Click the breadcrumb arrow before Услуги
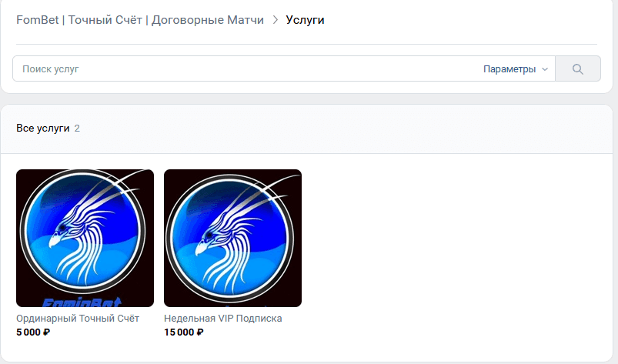Screen dimensions: 618x364 pos(275,20)
